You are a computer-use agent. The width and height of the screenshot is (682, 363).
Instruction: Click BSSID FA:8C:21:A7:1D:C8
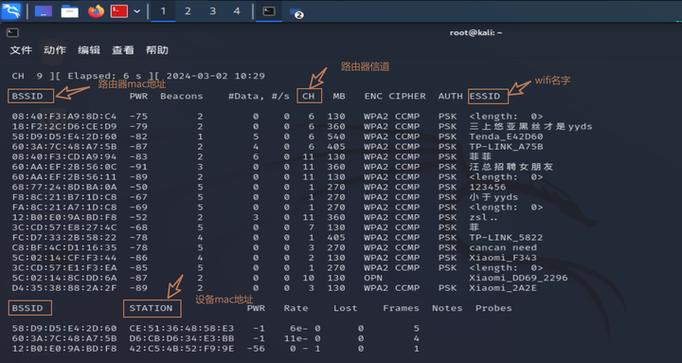coord(64,207)
